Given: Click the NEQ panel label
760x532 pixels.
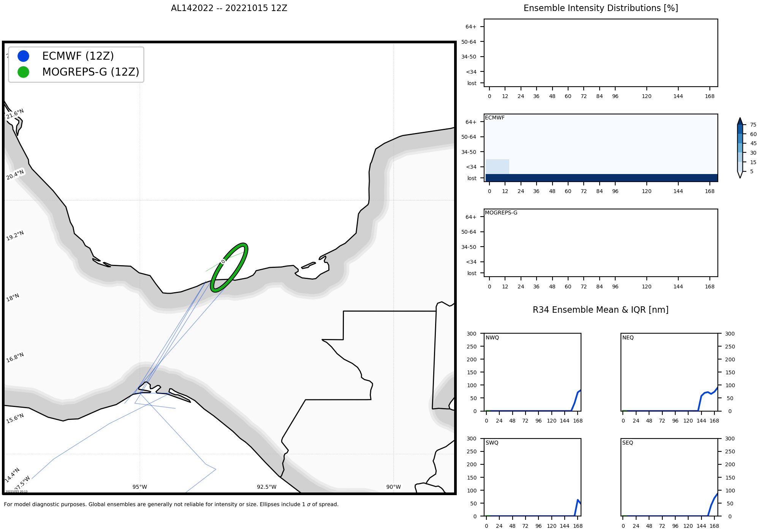Looking at the screenshot, I should [x=628, y=337].
